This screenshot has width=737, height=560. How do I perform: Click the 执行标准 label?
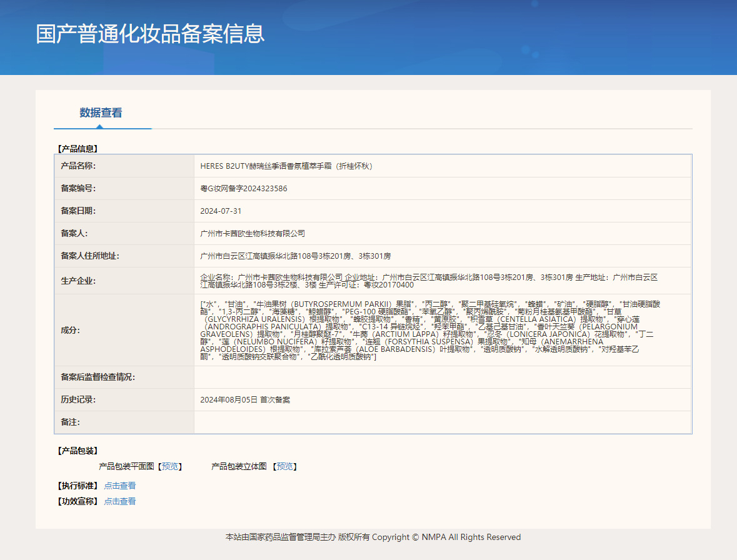coord(78,486)
